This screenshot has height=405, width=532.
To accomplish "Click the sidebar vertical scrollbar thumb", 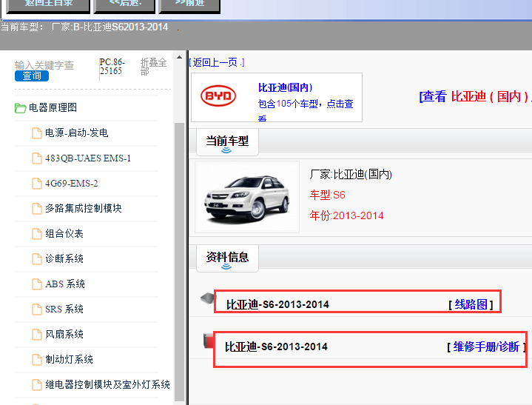I will click(179, 262).
